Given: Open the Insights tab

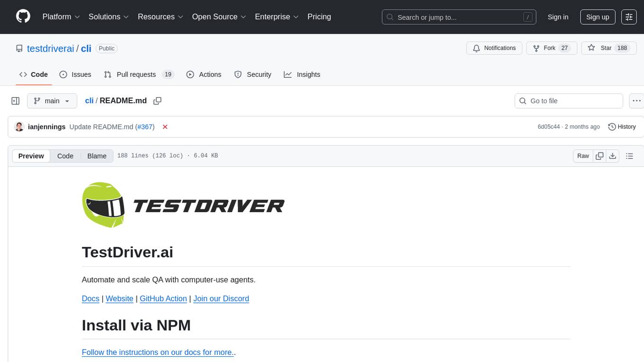Looking at the screenshot, I should tap(302, 74).
